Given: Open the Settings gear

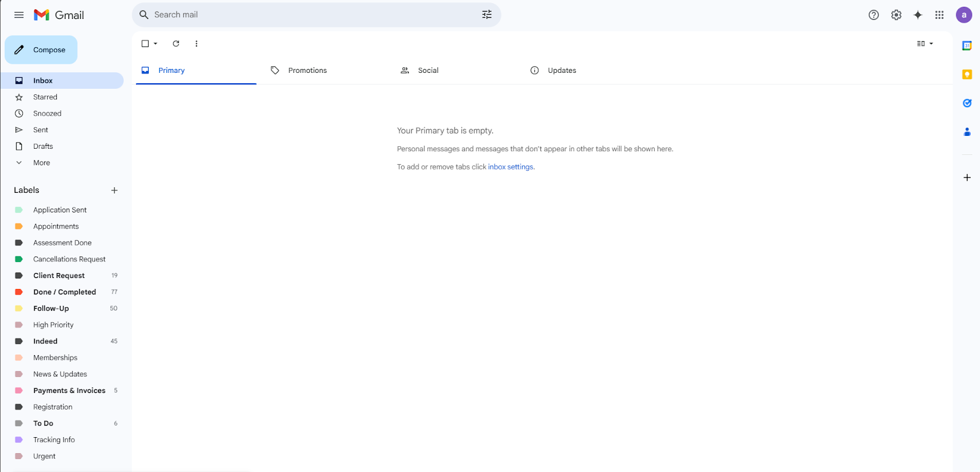Looking at the screenshot, I should pyautogui.click(x=896, y=15).
